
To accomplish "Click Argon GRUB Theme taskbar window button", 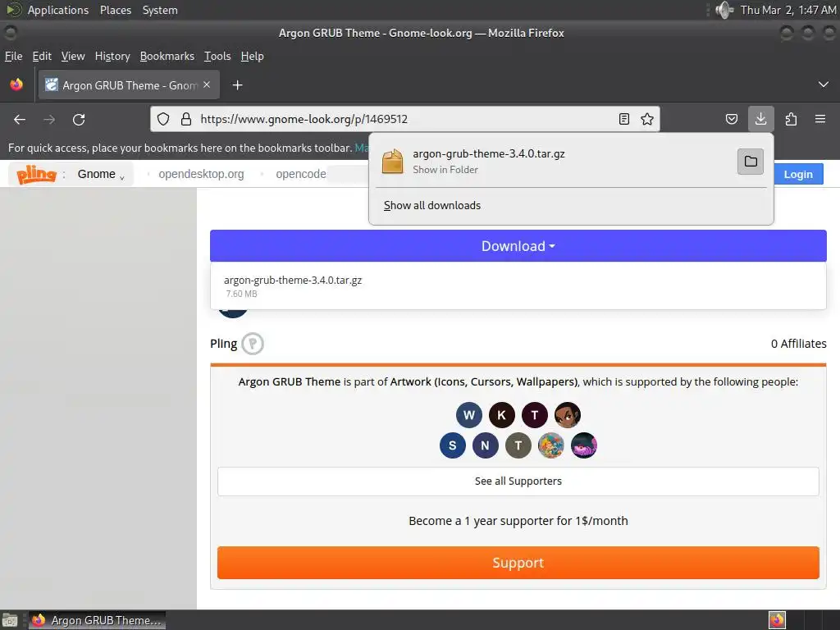I will pyautogui.click(x=97, y=620).
